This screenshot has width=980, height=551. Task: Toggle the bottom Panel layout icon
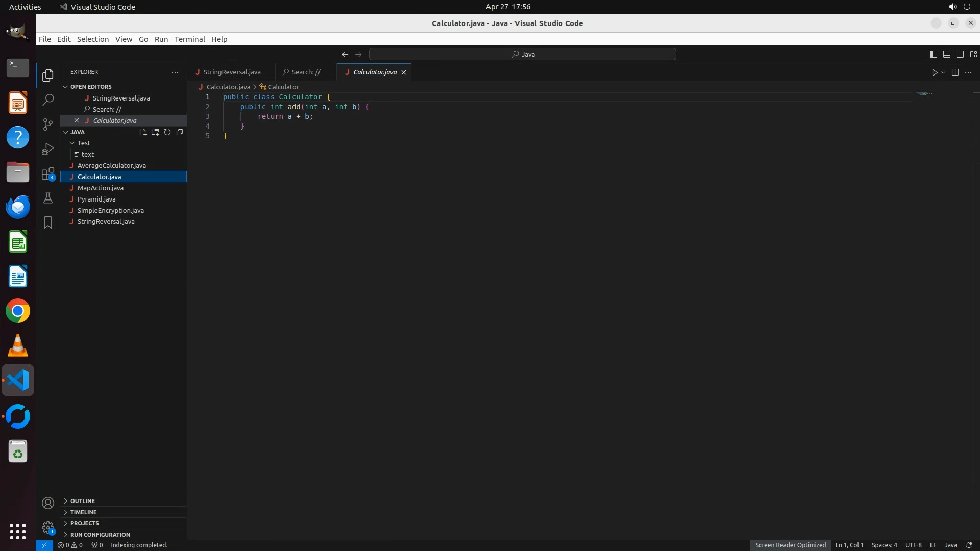click(x=946, y=54)
